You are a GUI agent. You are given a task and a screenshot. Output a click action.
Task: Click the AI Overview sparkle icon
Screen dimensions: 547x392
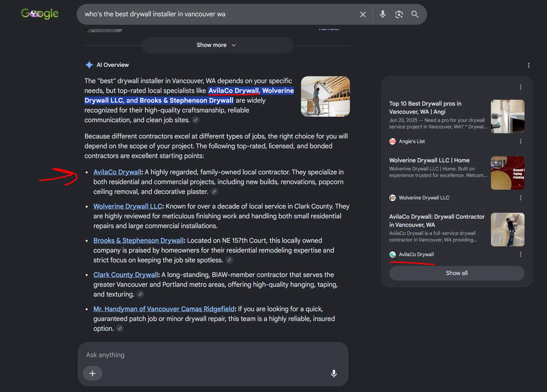(89, 65)
